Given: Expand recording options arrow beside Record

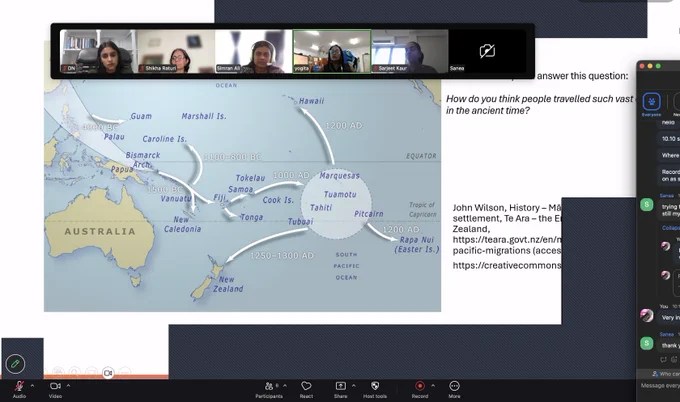Looking at the screenshot, I should pos(433,386).
